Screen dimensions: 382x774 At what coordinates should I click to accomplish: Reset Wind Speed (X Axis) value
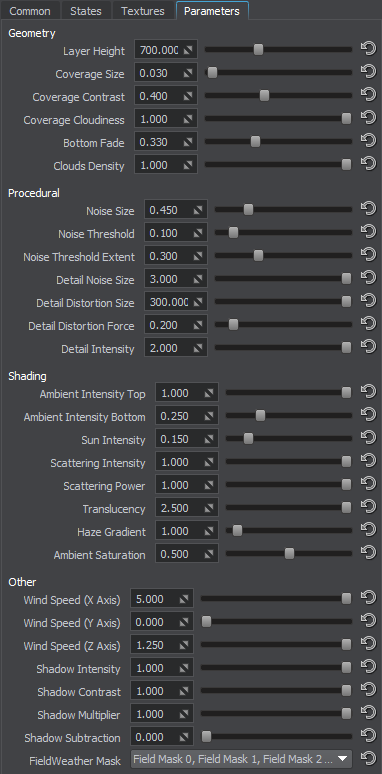[x=368, y=598]
